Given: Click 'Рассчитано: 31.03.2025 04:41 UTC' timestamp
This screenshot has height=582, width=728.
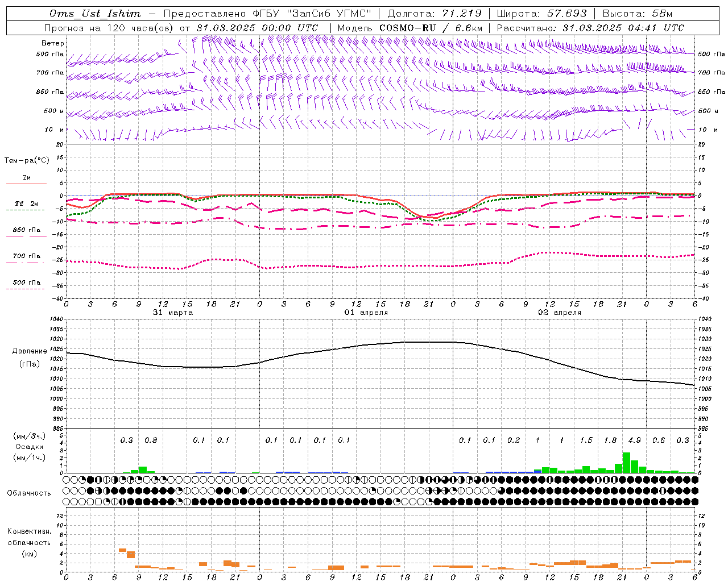Looking at the screenshot, I should pos(590,28).
